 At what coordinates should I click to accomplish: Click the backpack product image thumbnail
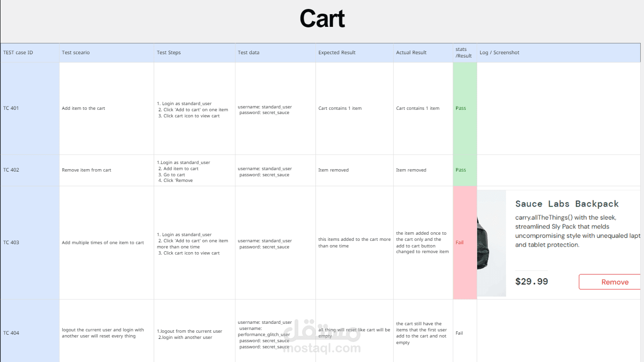491,243
